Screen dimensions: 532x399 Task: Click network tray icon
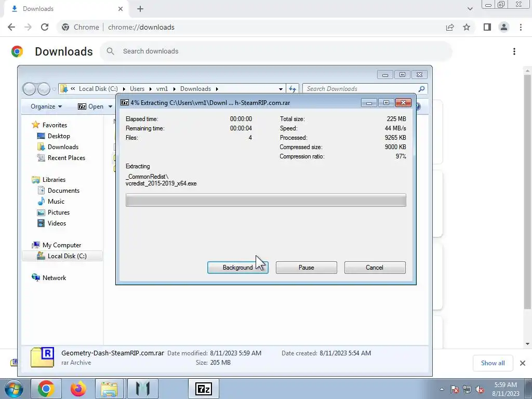click(467, 389)
